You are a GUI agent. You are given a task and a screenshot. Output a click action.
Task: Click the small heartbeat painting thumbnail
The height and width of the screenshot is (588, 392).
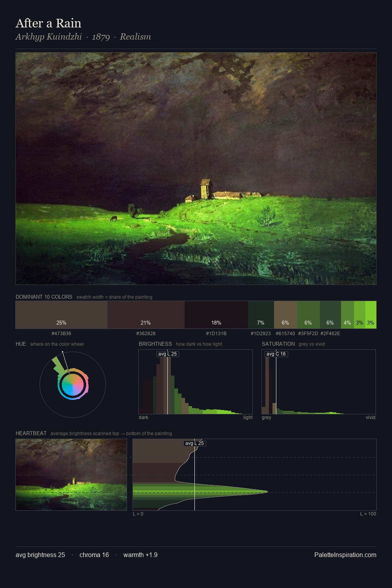pyautogui.click(x=71, y=475)
